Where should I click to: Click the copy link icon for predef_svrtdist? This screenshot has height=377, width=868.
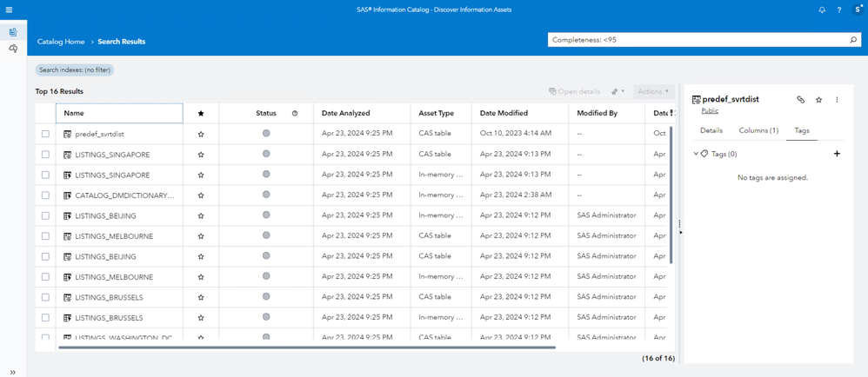801,100
